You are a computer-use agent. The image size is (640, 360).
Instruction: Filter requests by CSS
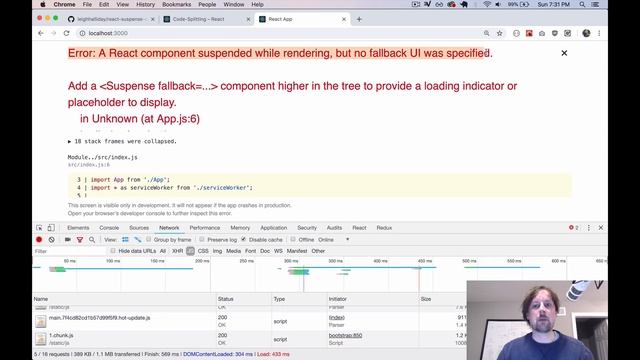click(x=203, y=251)
